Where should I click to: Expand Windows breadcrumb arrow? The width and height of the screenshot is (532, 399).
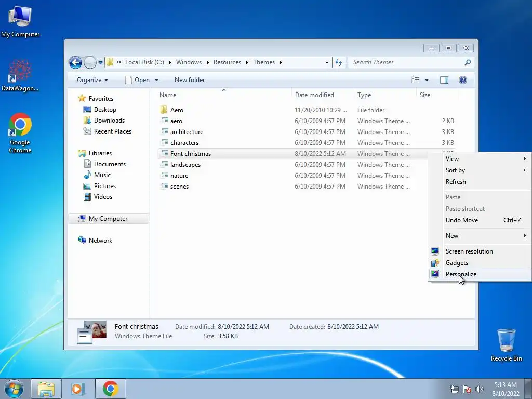click(207, 62)
